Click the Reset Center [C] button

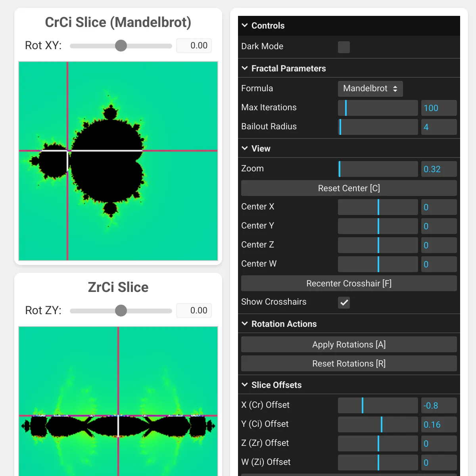point(349,188)
